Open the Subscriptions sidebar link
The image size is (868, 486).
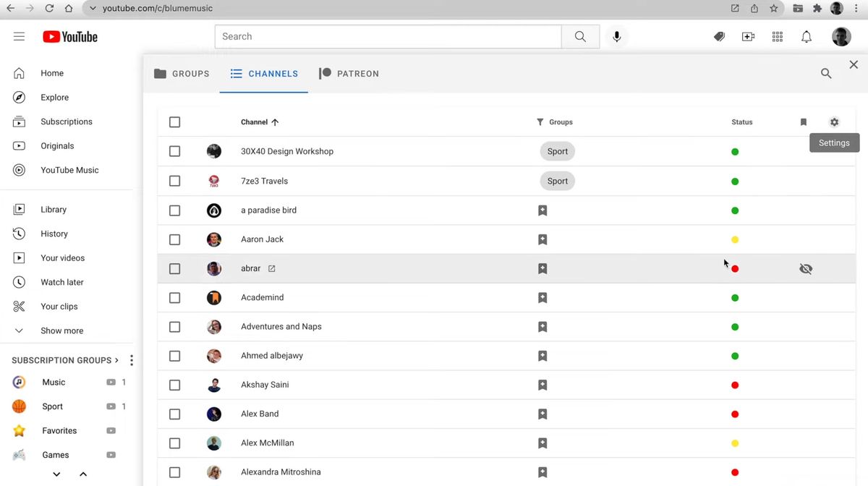66,121
